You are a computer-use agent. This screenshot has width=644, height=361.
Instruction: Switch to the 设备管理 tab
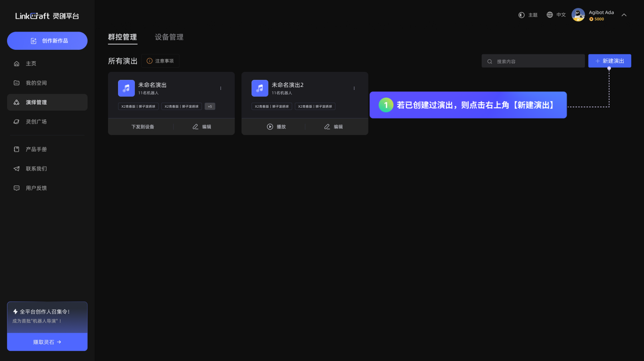[x=169, y=37]
